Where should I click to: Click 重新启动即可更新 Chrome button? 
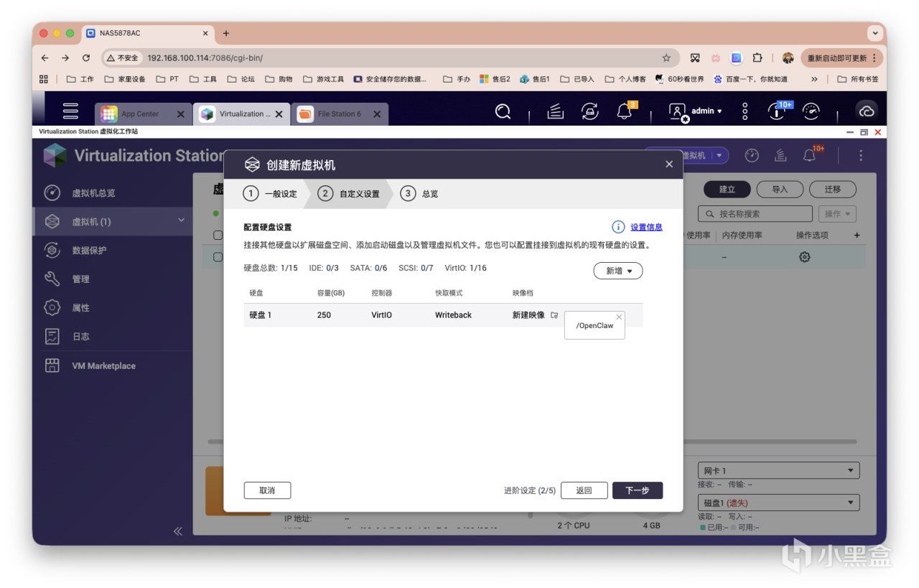tap(841, 58)
